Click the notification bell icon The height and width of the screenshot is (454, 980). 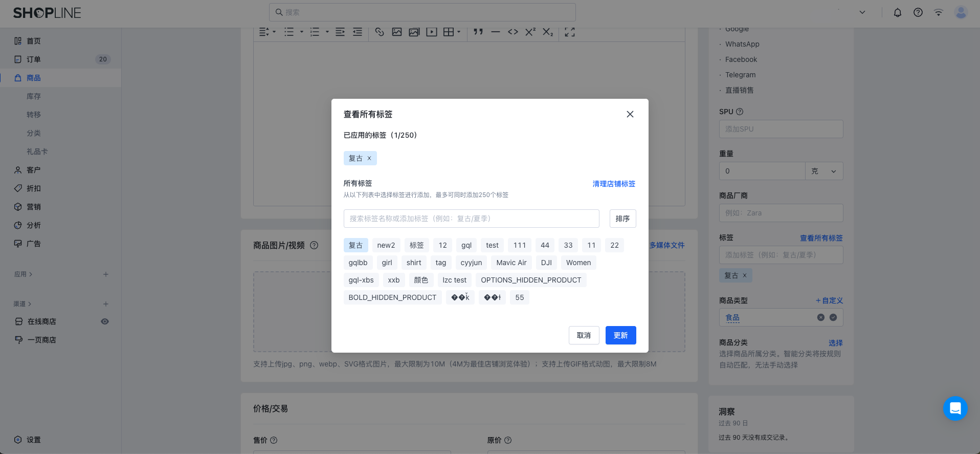tap(897, 13)
